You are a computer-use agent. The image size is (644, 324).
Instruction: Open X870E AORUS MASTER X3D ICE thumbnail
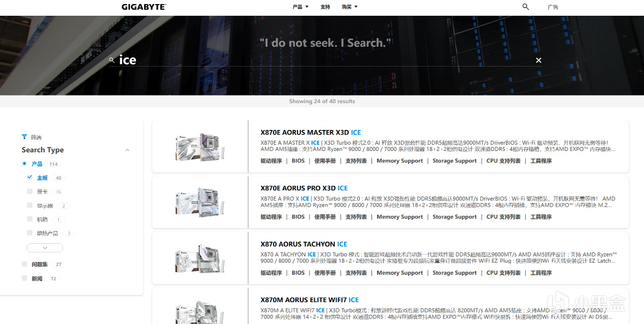click(200, 147)
